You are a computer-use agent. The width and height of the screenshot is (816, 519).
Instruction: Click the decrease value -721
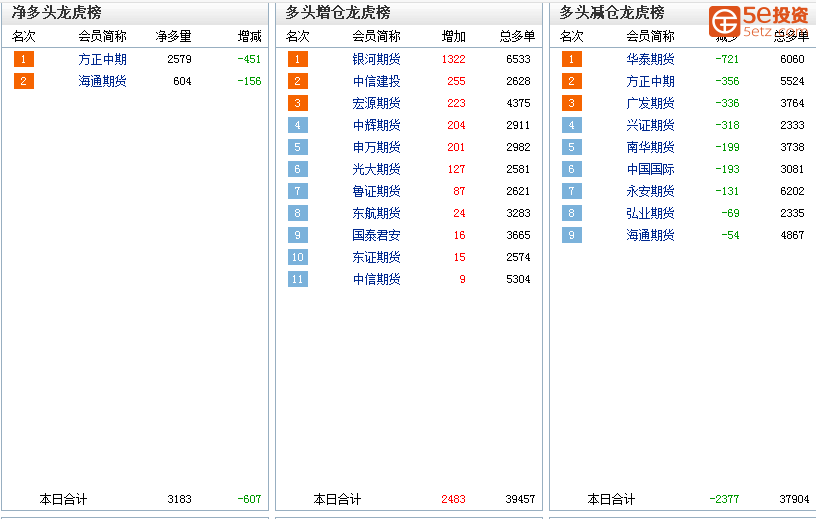(x=727, y=59)
